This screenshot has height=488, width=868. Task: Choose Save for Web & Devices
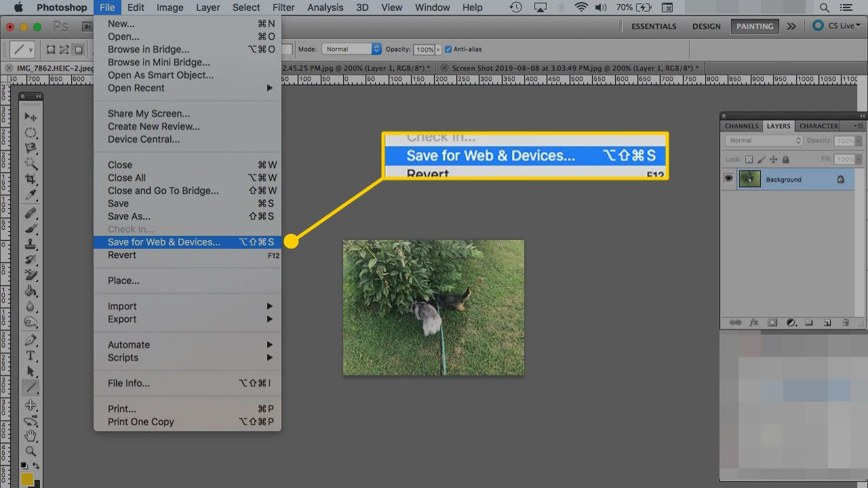(187, 242)
